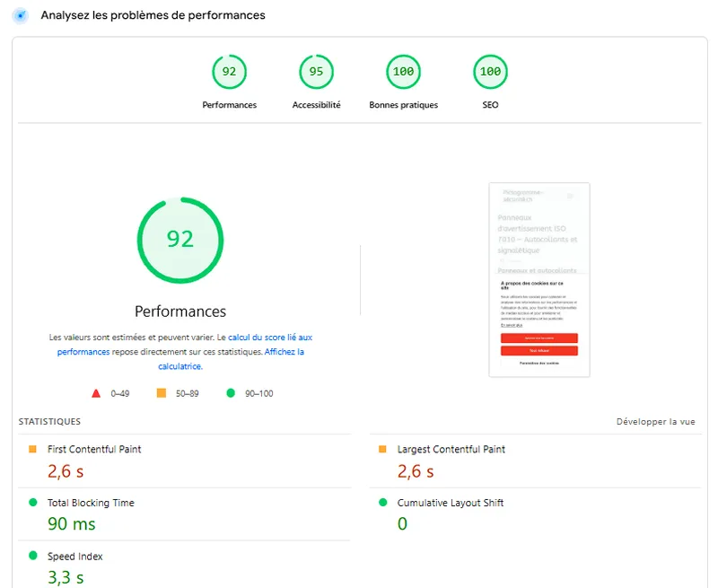Screen dimensions: 718x588
Task: Select the green circle icon next to Total Blocking Time
Action: coord(34,503)
